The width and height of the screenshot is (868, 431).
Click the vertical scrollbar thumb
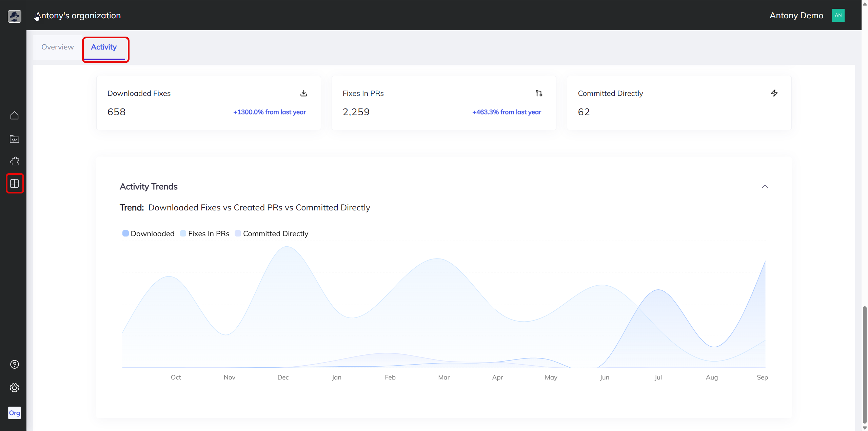[865, 364]
